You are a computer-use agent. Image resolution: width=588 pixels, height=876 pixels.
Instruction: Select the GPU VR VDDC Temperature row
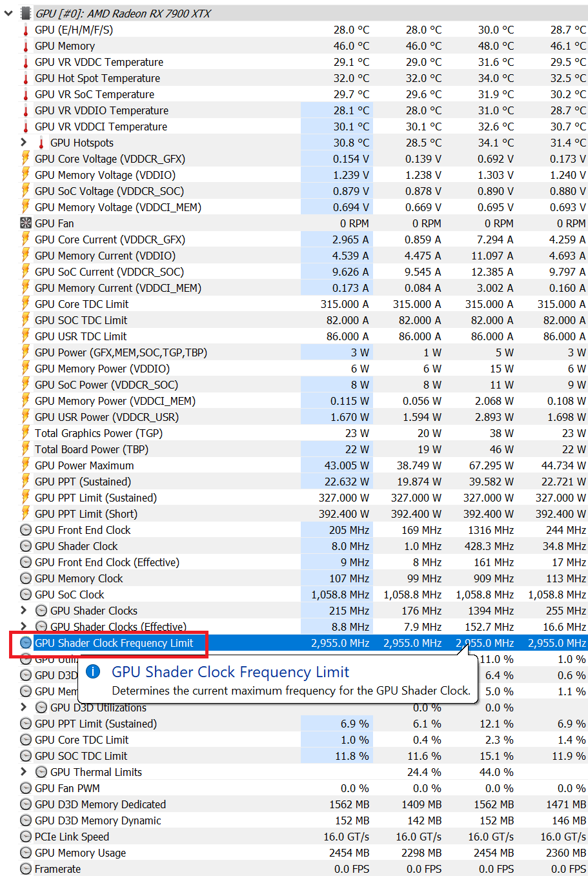[x=303, y=62]
